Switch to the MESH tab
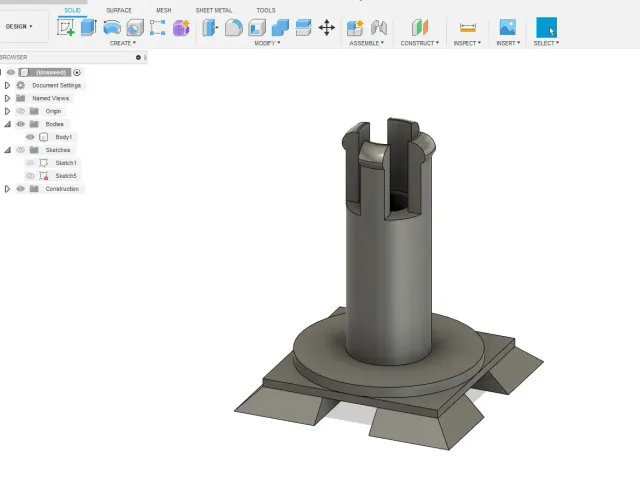640x480 pixels. coord(164,10)
